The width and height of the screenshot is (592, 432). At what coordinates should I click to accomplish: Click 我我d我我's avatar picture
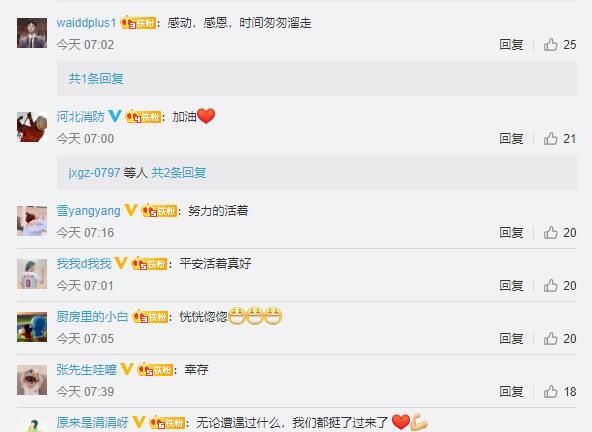[x=32, y=274]
